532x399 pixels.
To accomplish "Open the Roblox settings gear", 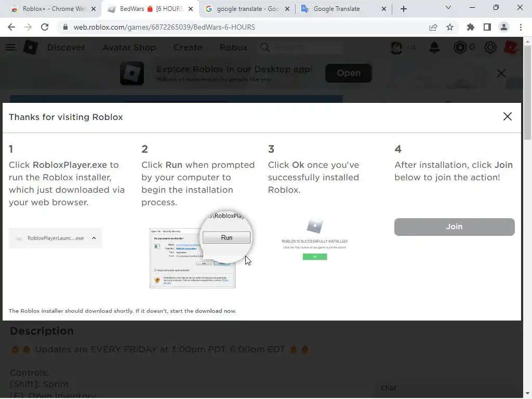I will click(490, 47).
